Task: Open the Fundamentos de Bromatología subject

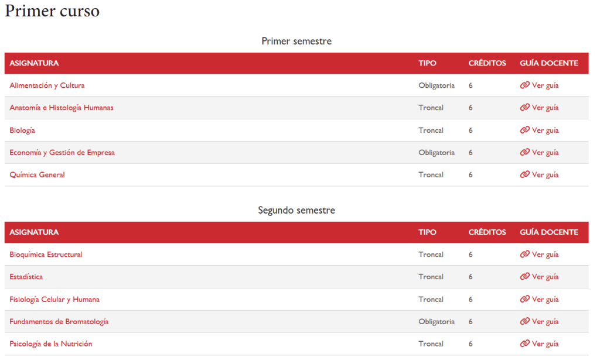Action: (59, 321)
